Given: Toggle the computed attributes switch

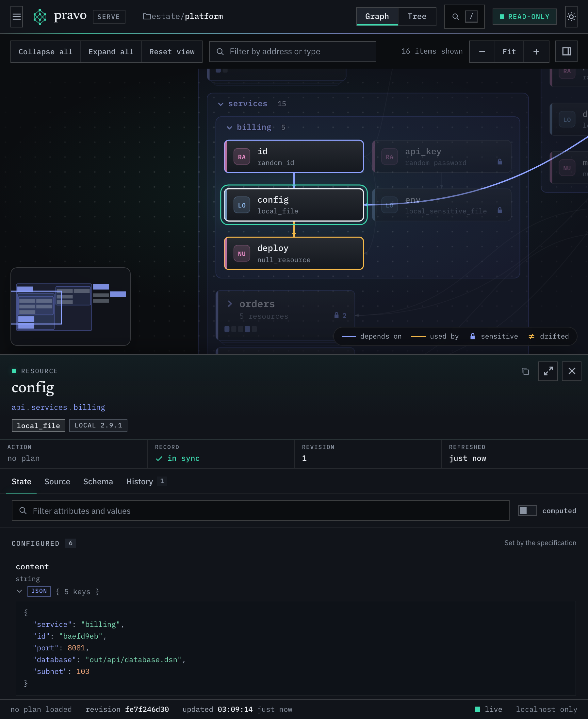Looking at the screenshot, I should [527, 510].
